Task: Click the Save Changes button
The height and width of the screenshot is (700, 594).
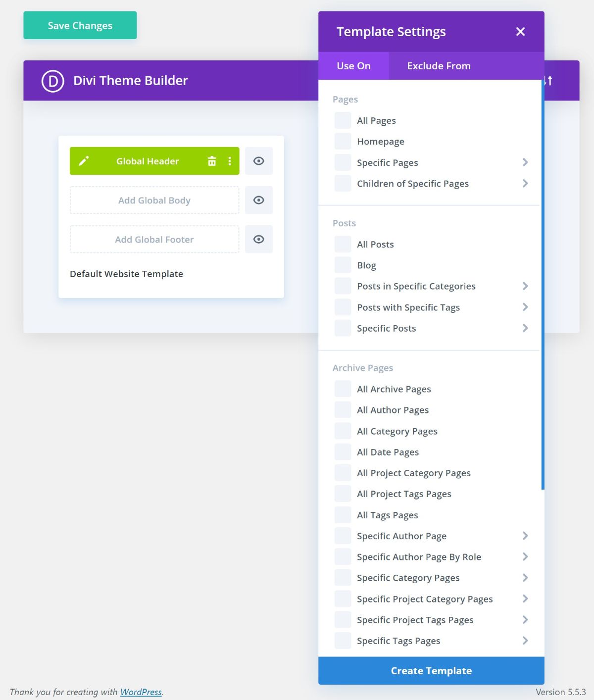Action: coord(80,25)
